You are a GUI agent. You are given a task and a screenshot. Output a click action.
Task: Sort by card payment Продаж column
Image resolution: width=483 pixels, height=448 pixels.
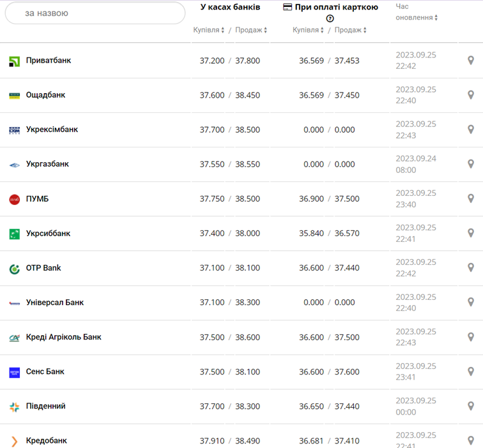click(350, 30)
